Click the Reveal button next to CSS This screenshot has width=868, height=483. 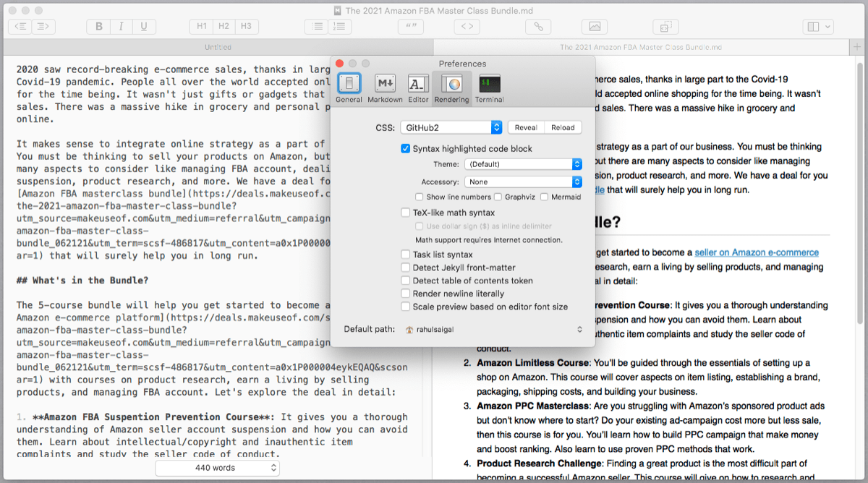[x=526, y=127]
